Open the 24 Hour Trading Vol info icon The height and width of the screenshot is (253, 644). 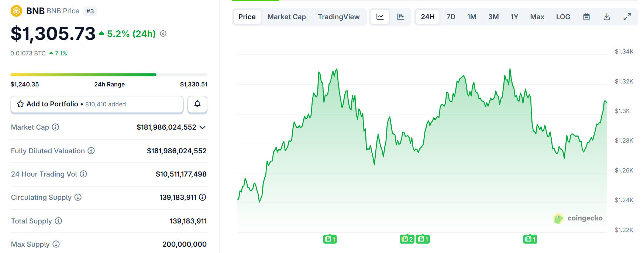coord(83,174)
